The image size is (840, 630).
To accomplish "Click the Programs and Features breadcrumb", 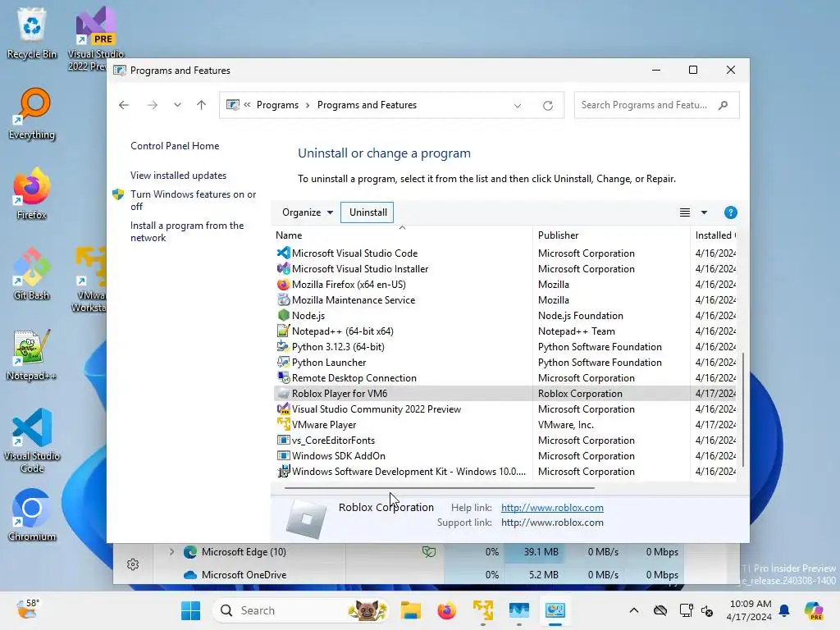I will click(x=367, y=105).
